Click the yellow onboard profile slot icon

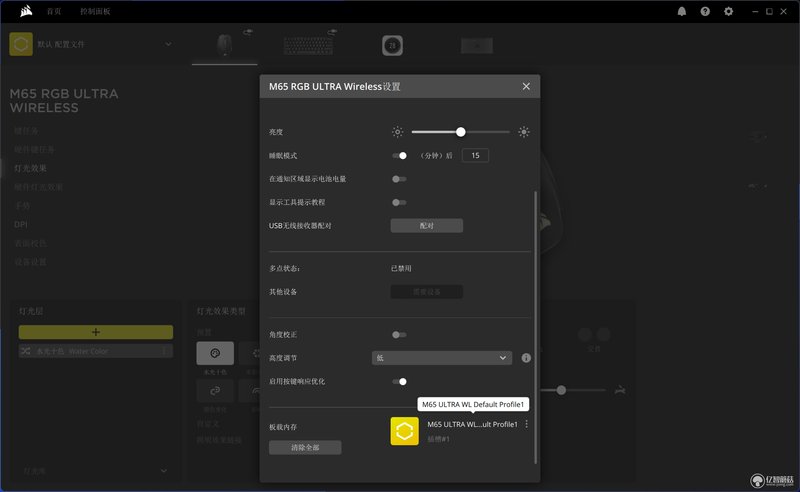pyautogui.click(x=405, y=431)
